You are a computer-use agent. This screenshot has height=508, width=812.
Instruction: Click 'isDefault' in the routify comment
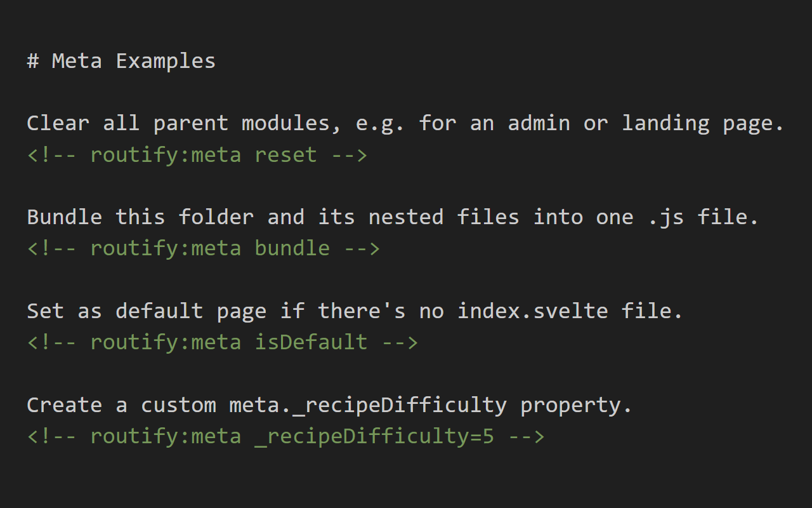tap(311, 342)
